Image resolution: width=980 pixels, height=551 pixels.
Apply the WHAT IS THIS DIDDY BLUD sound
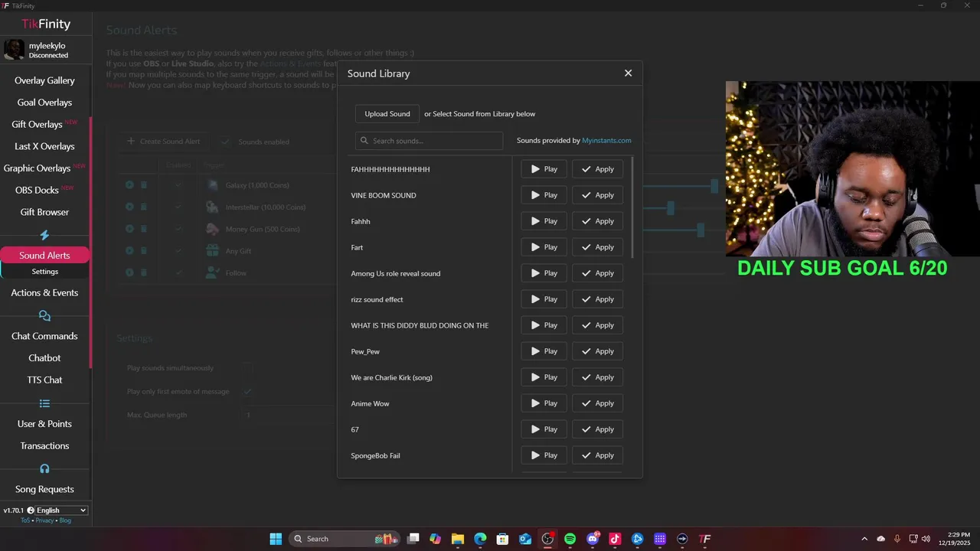click(x=597, y=325)
